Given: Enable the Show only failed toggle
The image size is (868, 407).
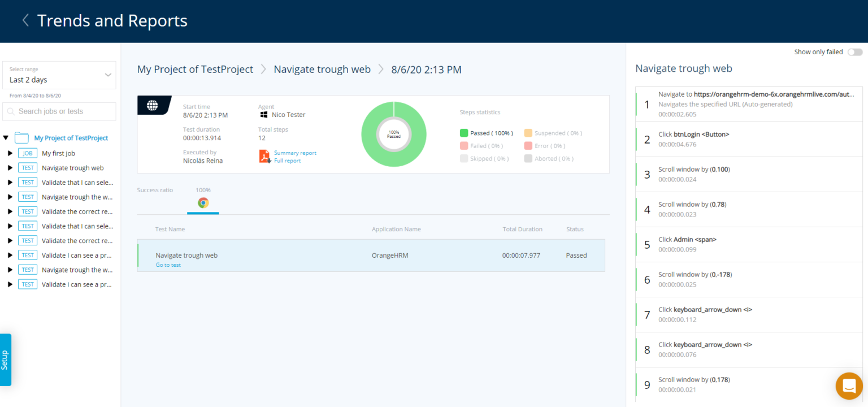Looking at the screenshot, I should (855, 51).
